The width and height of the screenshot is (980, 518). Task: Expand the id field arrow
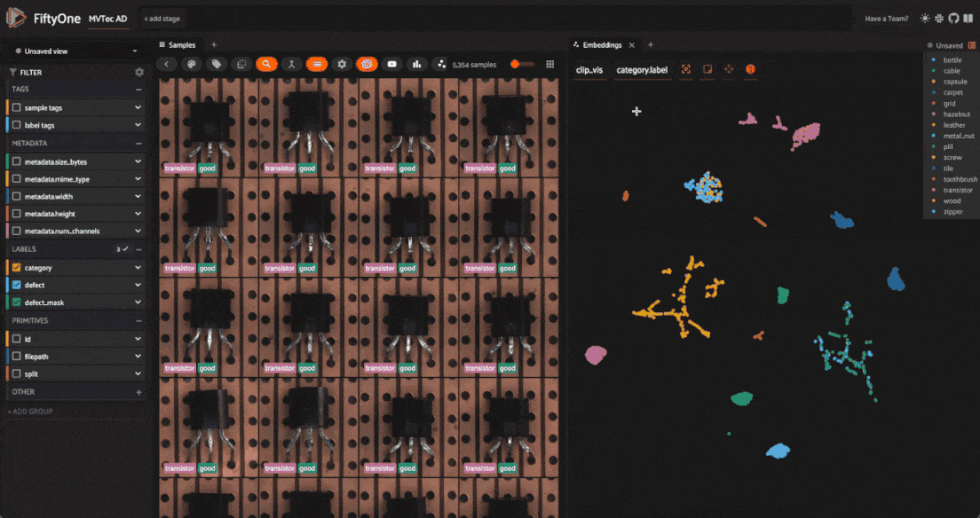pyautogui.click(x=138, y=339)
